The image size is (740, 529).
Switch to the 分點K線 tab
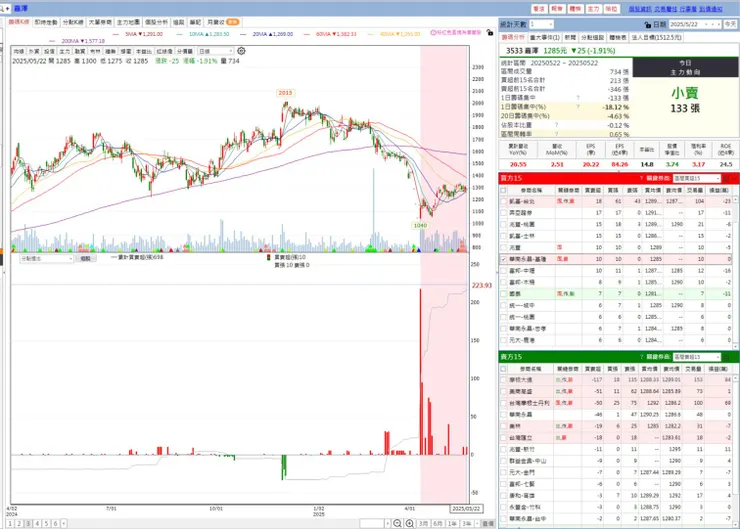coord(73,22)
